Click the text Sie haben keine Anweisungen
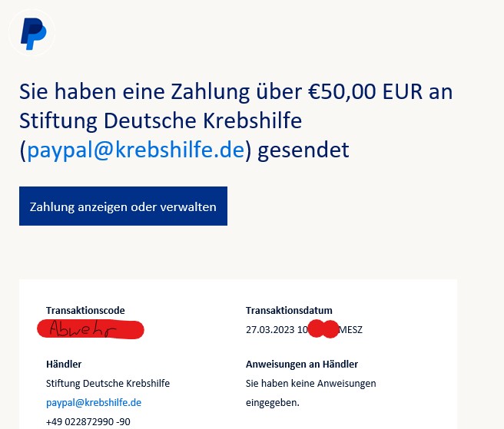The height and width of the screenshot is (429, 504). point(310,383)
